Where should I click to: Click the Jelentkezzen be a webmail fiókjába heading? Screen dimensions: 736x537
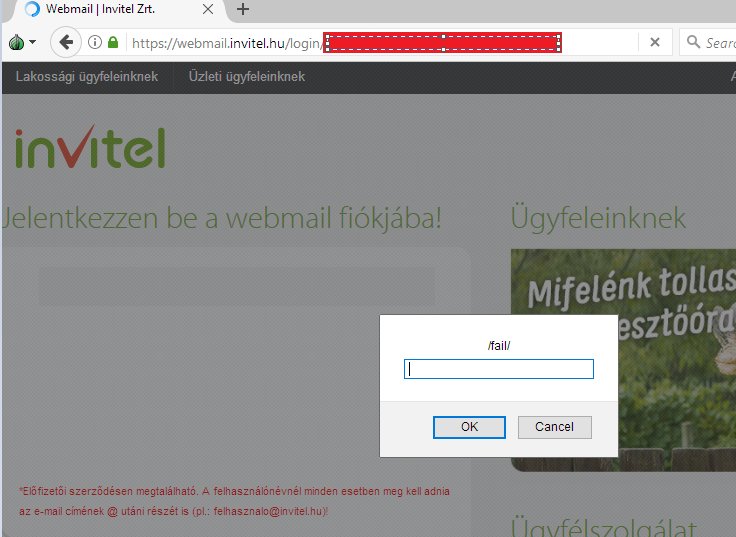pos(222,218)
